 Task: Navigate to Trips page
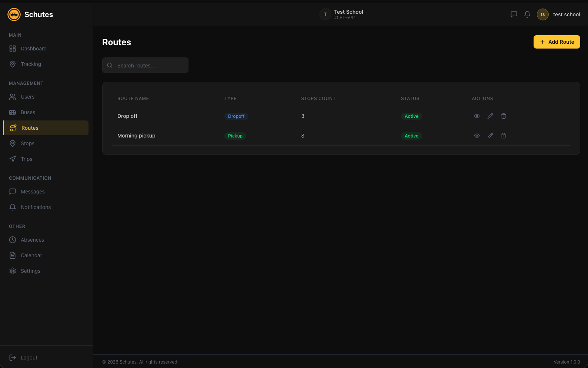point(46,159)
